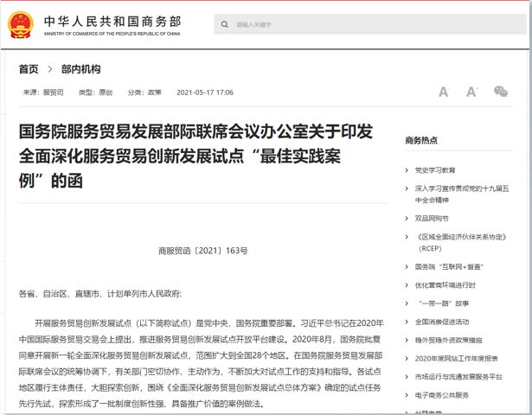Open 电子商务公共服务 link

[442, 395]
